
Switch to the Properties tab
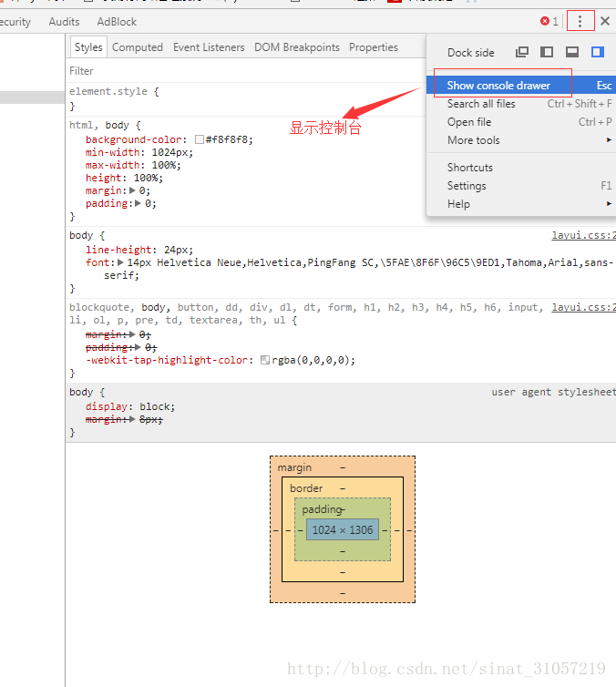coord(374,46)
